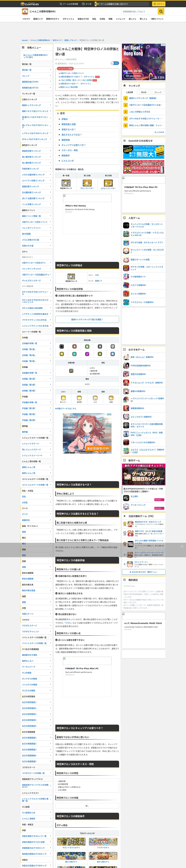Open the レジェンド navigation tab
186x868 pixels.
coord(121,19)
